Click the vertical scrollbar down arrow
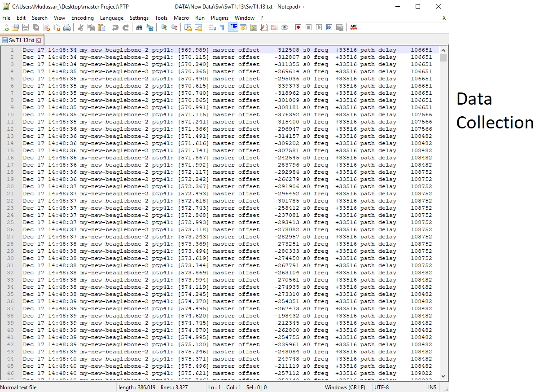Viewport: 544px width, 392px height. 443,376
